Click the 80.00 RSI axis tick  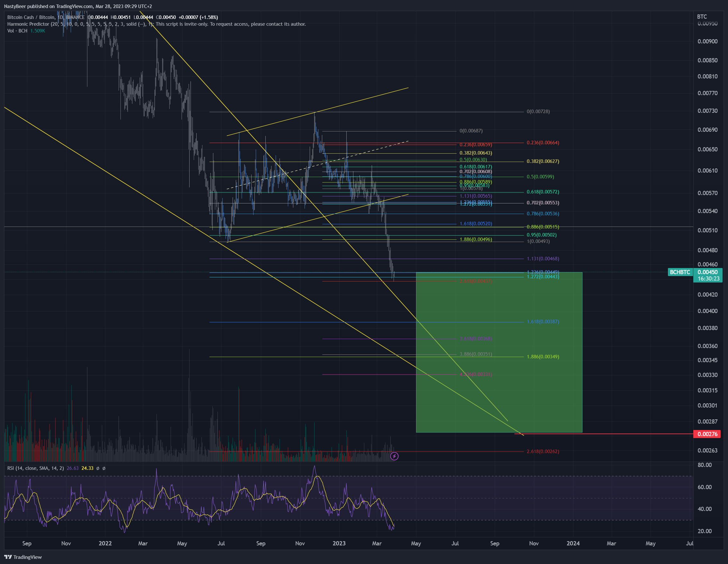tap(704, 465)
